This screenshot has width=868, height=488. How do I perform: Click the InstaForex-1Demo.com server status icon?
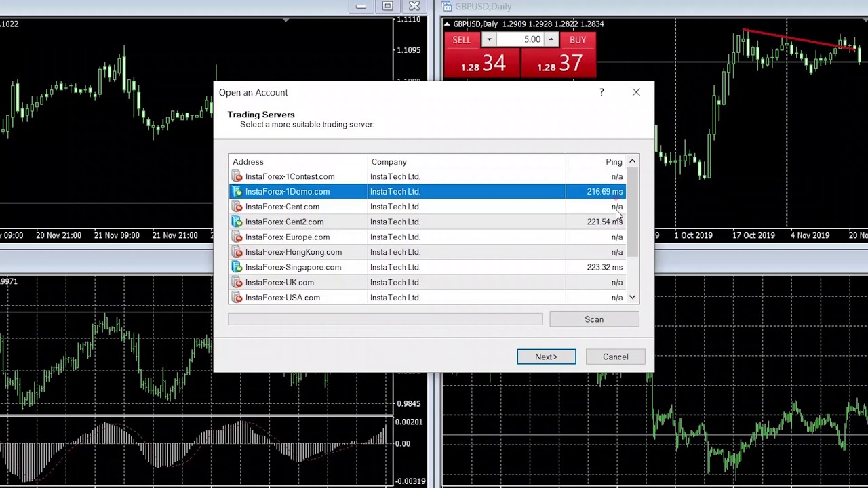[237, 192]
